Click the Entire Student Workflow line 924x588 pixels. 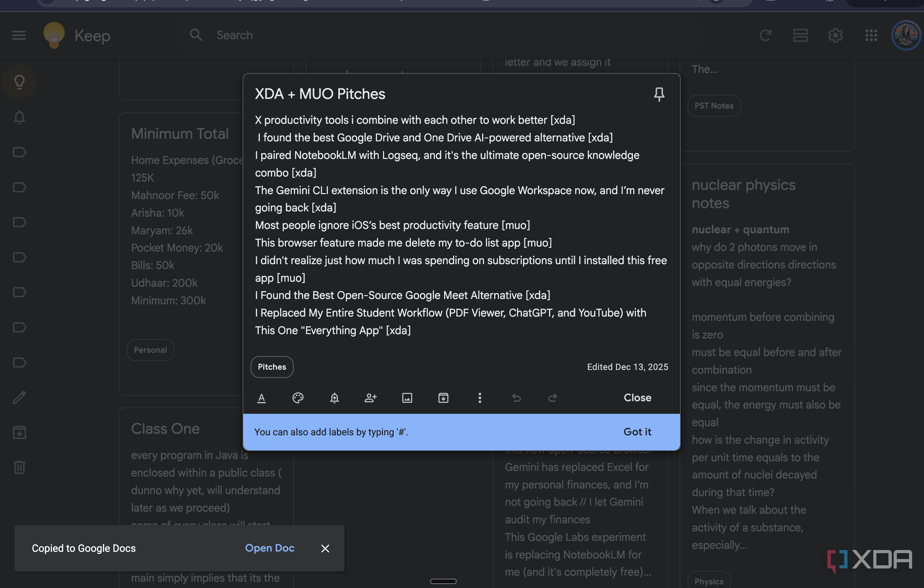coord(450,322)
